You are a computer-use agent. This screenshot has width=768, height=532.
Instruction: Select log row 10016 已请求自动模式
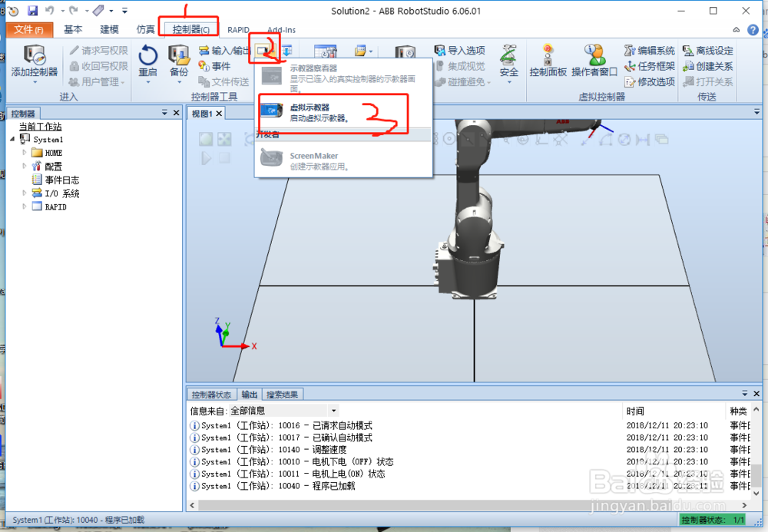[281, 425]
